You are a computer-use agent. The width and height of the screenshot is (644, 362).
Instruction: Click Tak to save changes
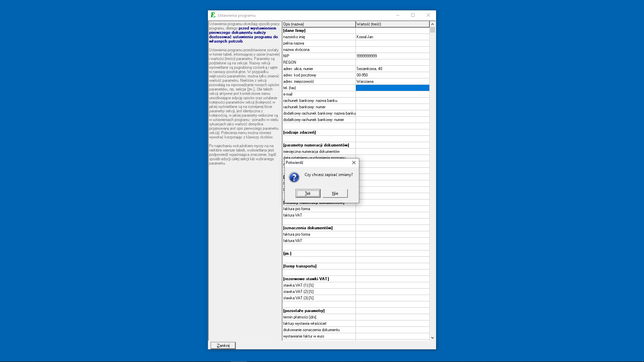tap(308, 193)
